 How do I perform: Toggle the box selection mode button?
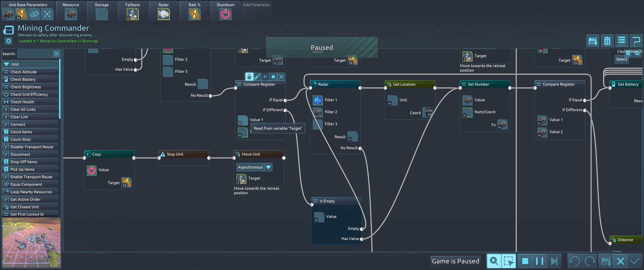pyautogui.click(x=508, y=261)
